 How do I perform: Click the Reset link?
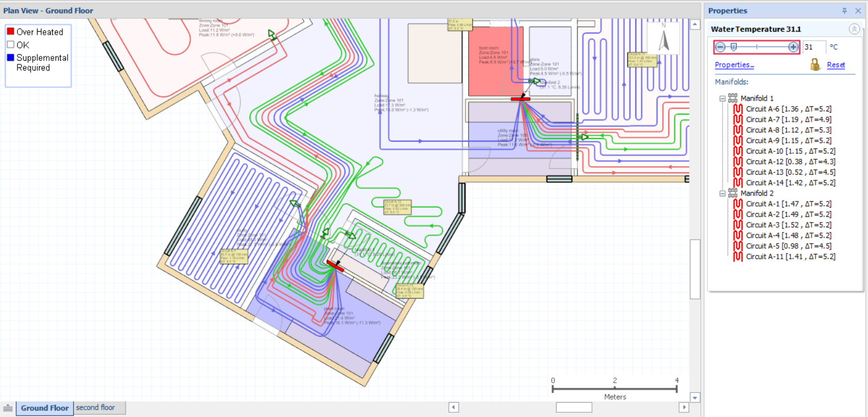(x=836, y=65)
